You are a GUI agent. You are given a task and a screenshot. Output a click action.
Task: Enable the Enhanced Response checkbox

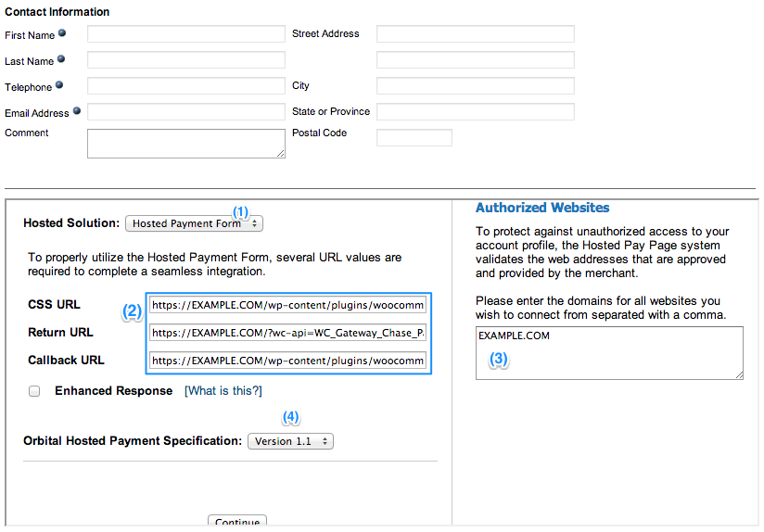[x=34, y=391]
